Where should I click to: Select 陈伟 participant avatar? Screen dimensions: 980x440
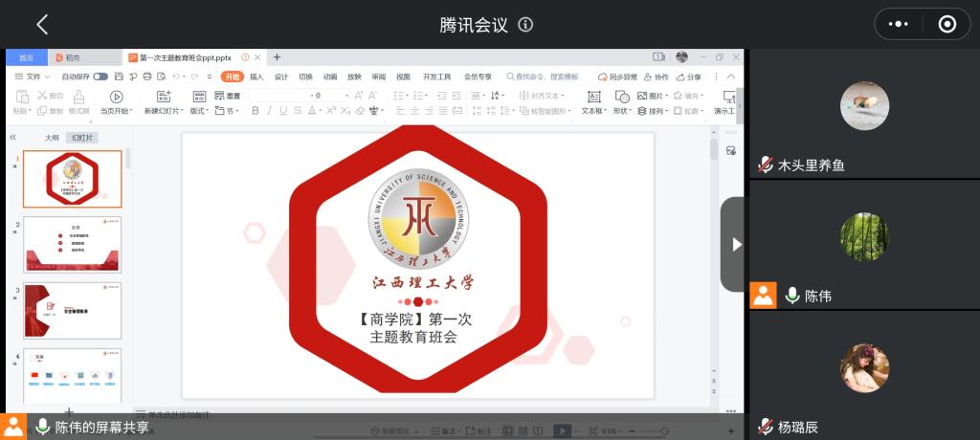pyautogui.click(x=864, y=237)
